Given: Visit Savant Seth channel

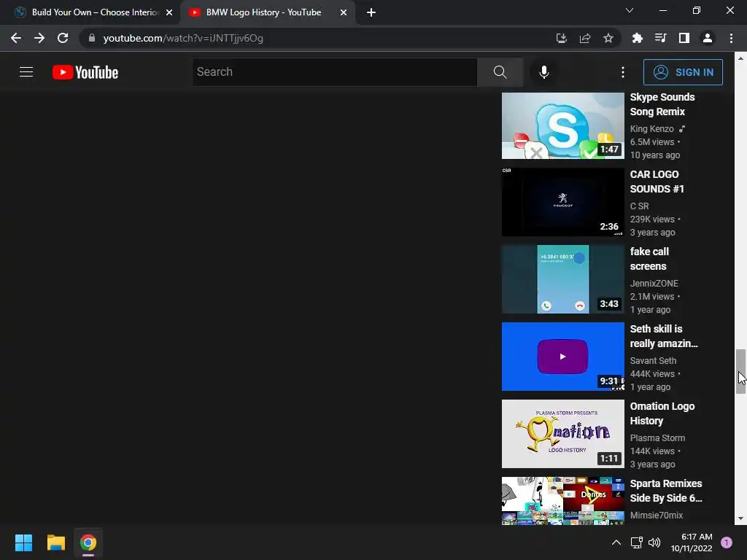Looking at the screenshot, I should (653, 360).
